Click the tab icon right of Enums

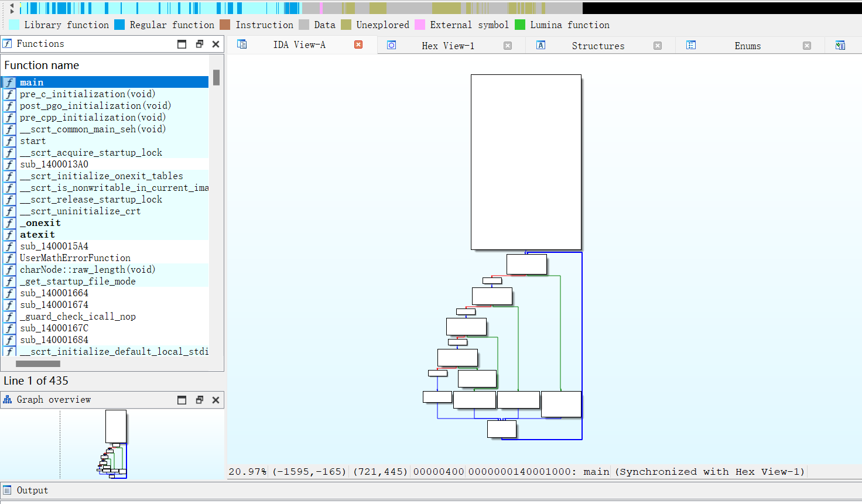click(x=840, y=45)
